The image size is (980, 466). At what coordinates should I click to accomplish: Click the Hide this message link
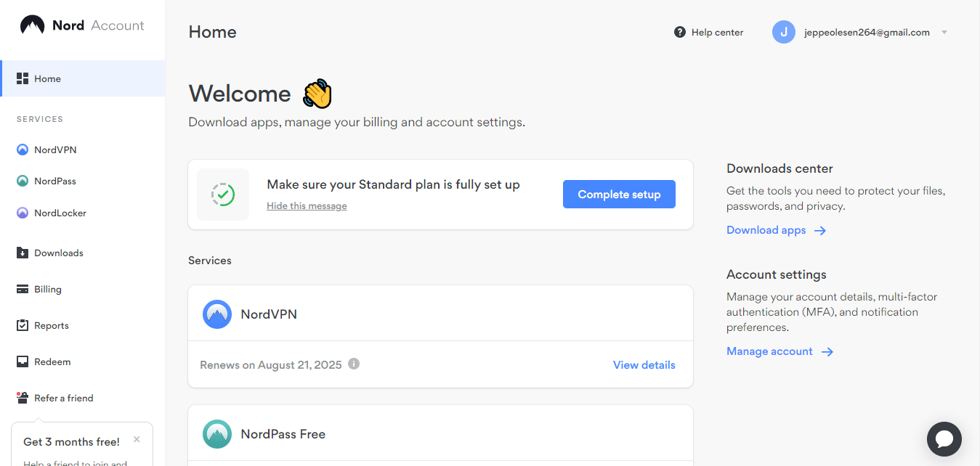pos(307,206)
